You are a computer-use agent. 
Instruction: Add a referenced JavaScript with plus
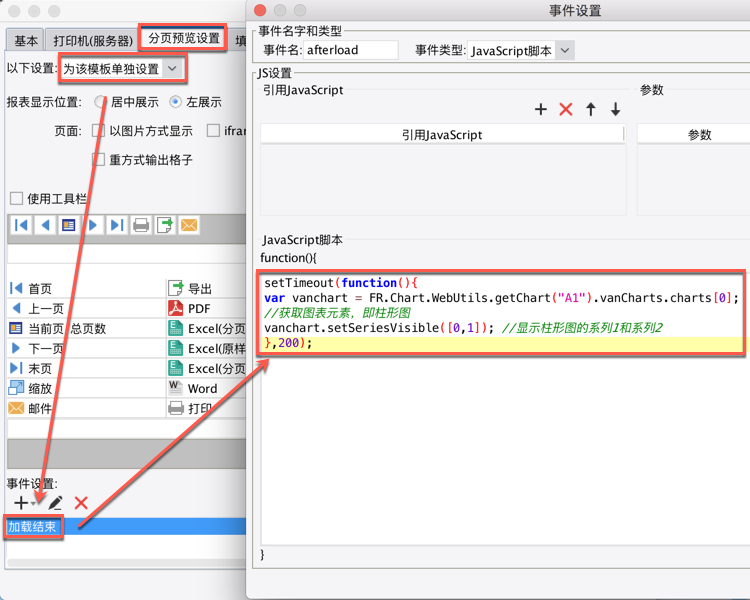(540, 110)
